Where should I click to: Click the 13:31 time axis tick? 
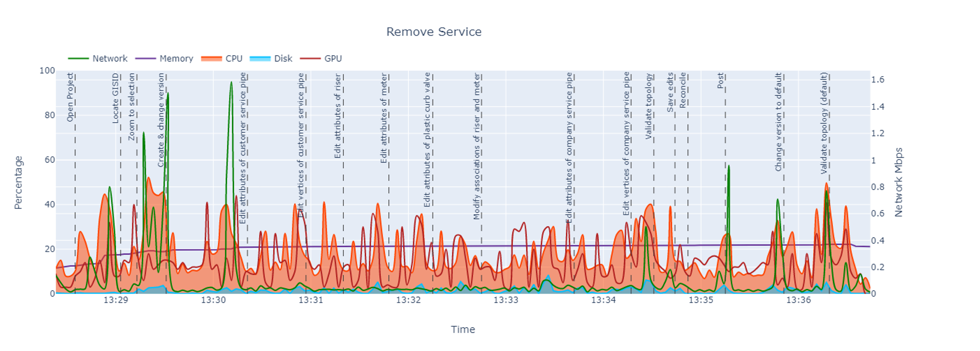point(311,299)
